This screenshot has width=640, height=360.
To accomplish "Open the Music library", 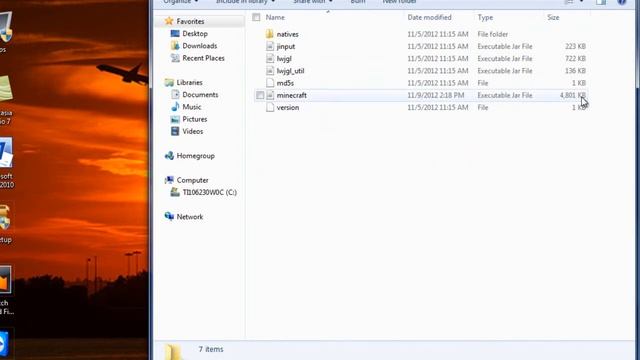I will [191, 107].
